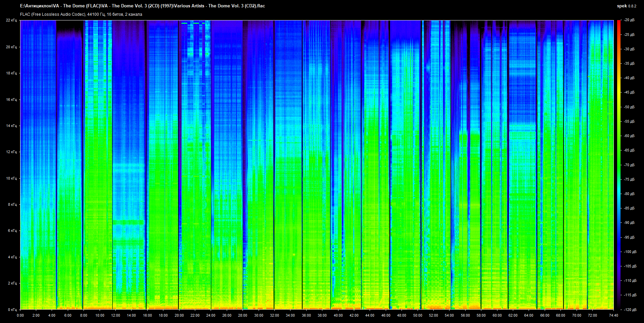Choose the 40:00 time axis marker
Viewport: 644px width, 323px height.
coord(338,315)
